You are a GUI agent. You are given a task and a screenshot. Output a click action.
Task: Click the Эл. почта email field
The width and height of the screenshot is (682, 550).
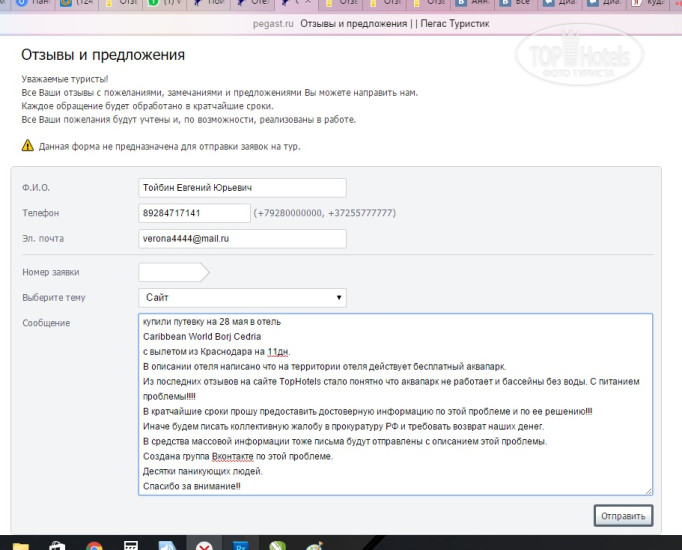242,238
